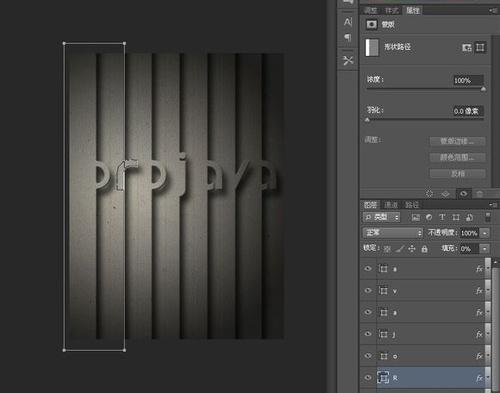This screenshot has height=393, width=500.
Task: Hide the layer named v
Action: pos(368,290)
